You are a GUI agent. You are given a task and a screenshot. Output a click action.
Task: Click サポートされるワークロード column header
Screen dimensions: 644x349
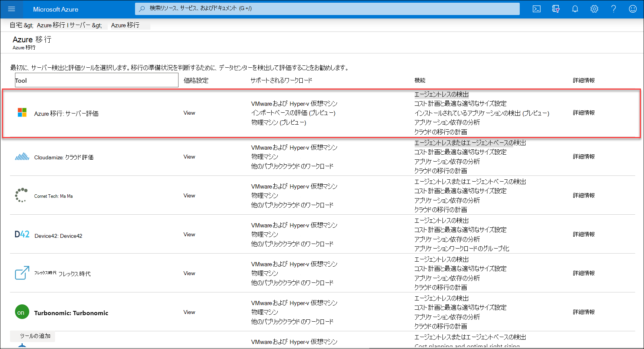click(282, 80)
